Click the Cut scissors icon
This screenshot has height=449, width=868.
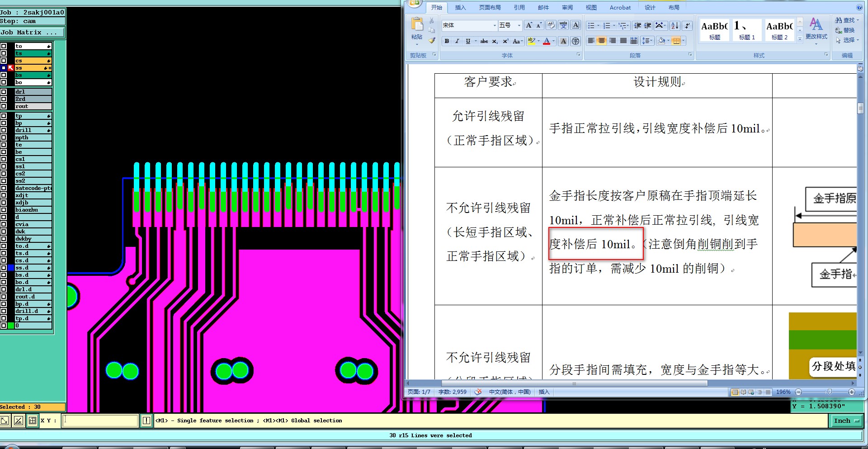coord(432,21)
